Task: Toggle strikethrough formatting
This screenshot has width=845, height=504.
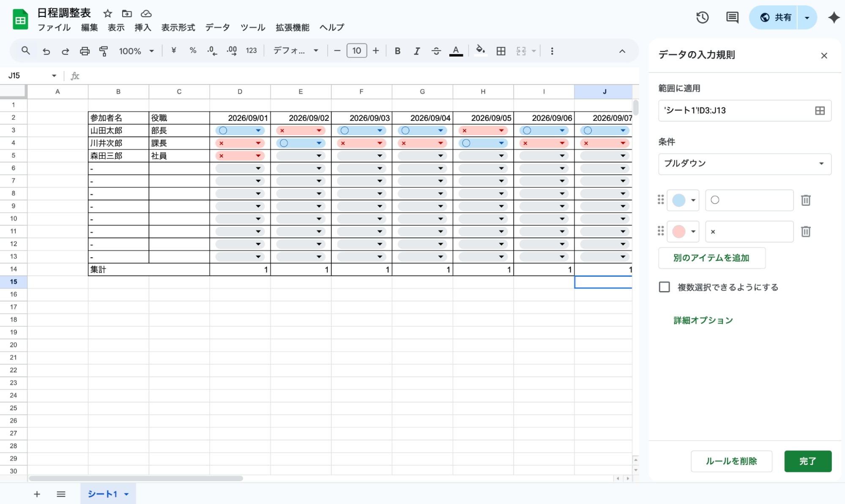Action: pyautogui.click(x=436, y=51)
